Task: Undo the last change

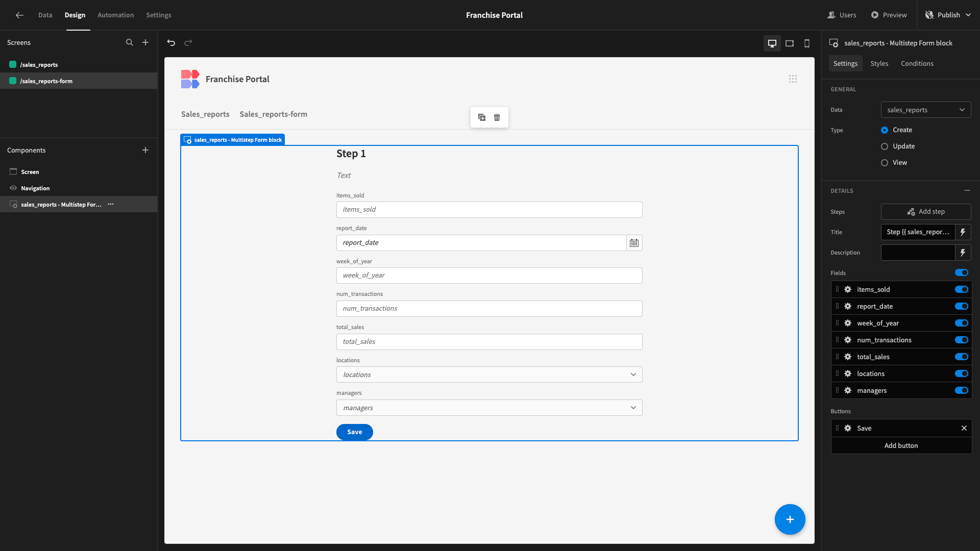Action: tap(171, 43)
